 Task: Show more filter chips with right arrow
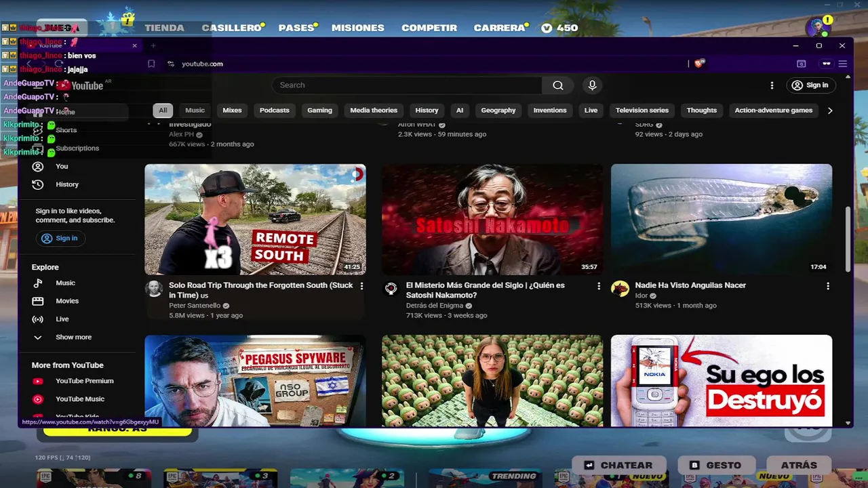[x=830, y=110]
